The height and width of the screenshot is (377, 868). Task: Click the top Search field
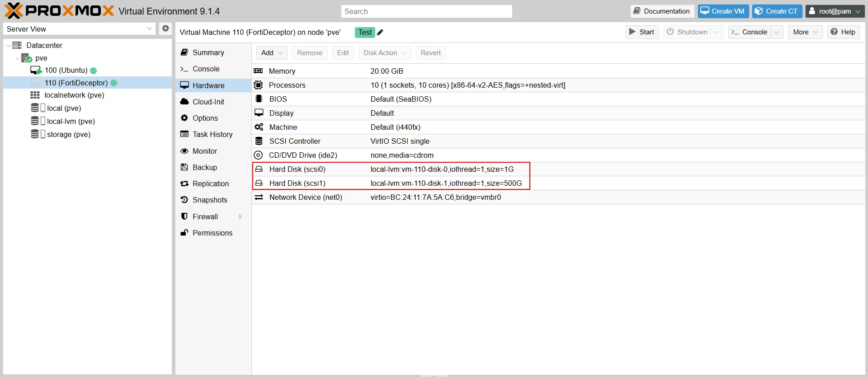pos(427,11)
